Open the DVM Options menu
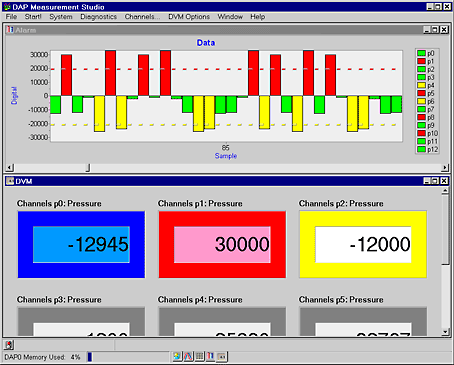The image size is (454, 365). pyautogui.click(x=189, y=17)
